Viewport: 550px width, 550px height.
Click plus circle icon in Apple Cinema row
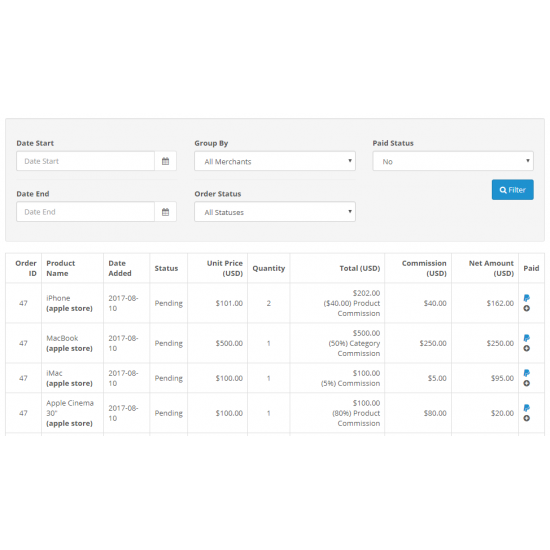pos(526,418)
